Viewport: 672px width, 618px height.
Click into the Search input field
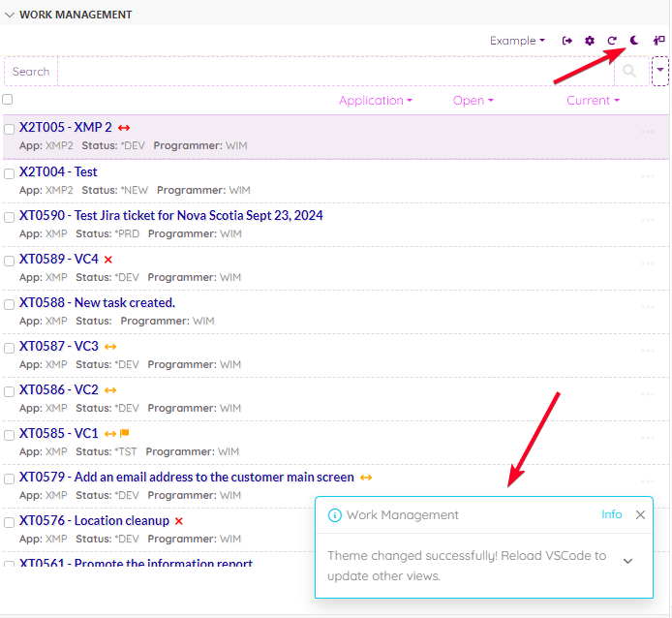[x=329, y=72]
